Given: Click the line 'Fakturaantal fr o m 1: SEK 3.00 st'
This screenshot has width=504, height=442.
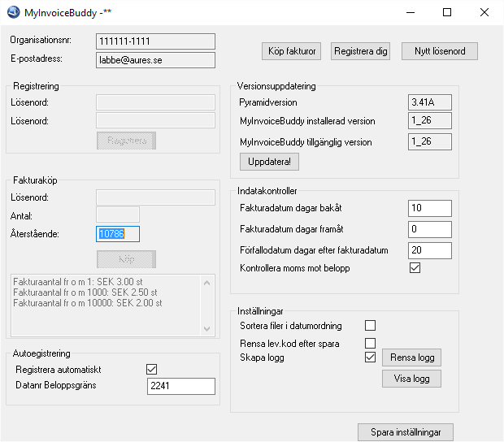Looking at the screenshot, I should (x=78, y=282).
